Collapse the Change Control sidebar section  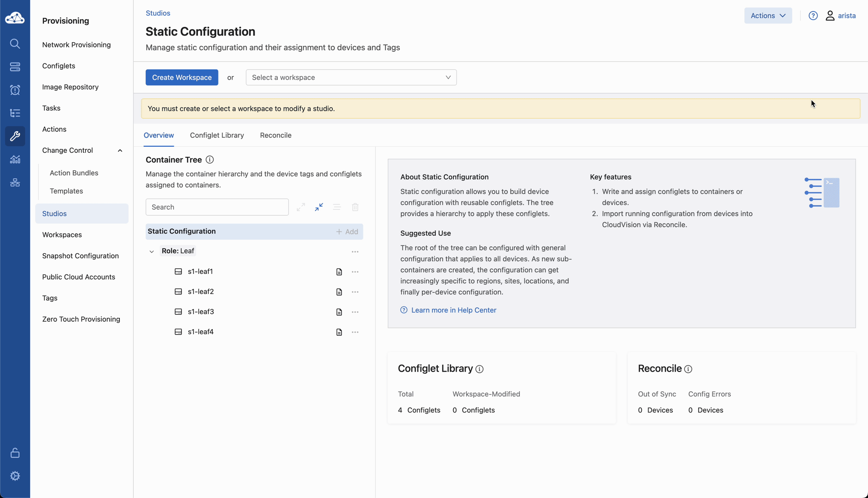point(120,151)
